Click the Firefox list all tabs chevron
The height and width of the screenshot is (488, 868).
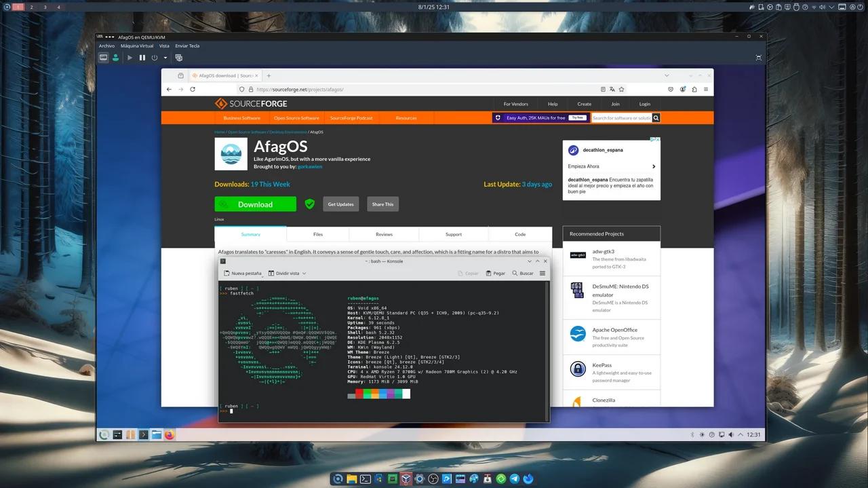point(667,75)
